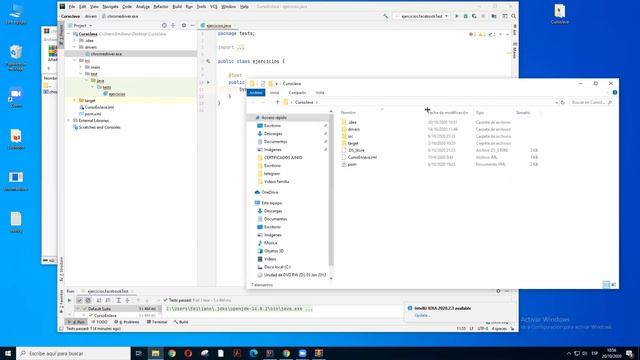This screenshot has height=360, width=640.
Task: Click the run gutter arrow beside the test method
Action: click(208, 82)
